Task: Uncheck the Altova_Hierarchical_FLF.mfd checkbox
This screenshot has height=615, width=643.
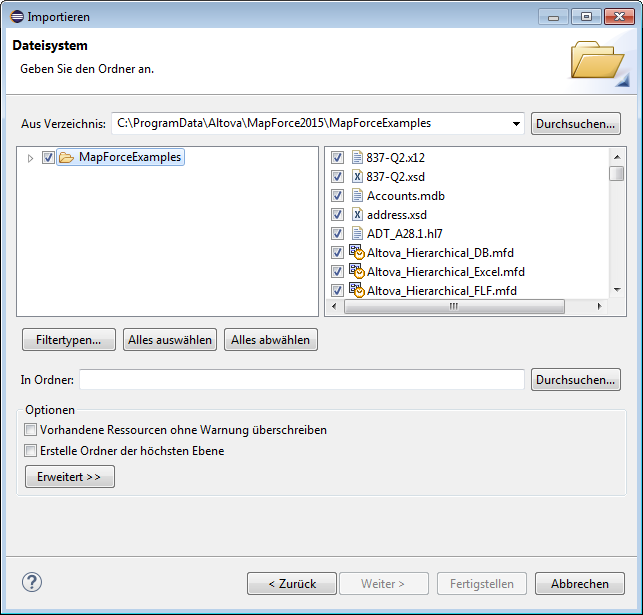Action: 337,290
